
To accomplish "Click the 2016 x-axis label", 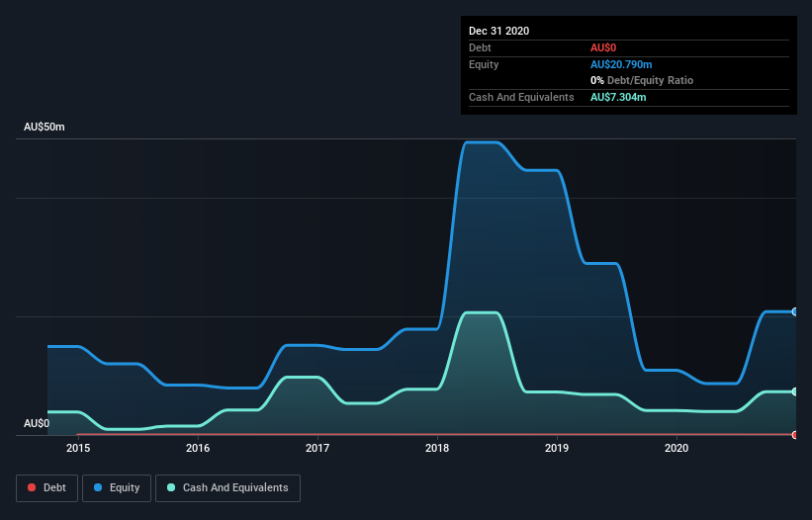I will click(198, 448).
